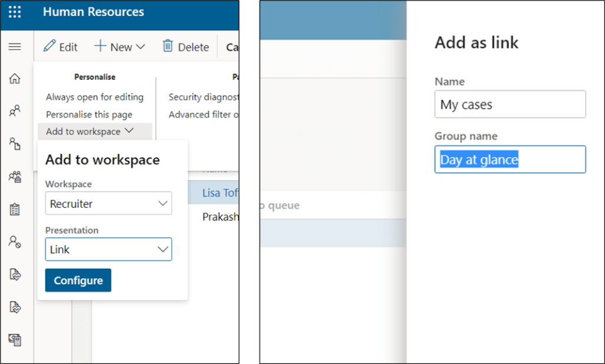This screenshot has width=605, height=364.
Task: Click the Name field containing My cases
Action: pyautogui.click(x=510, y=105)
